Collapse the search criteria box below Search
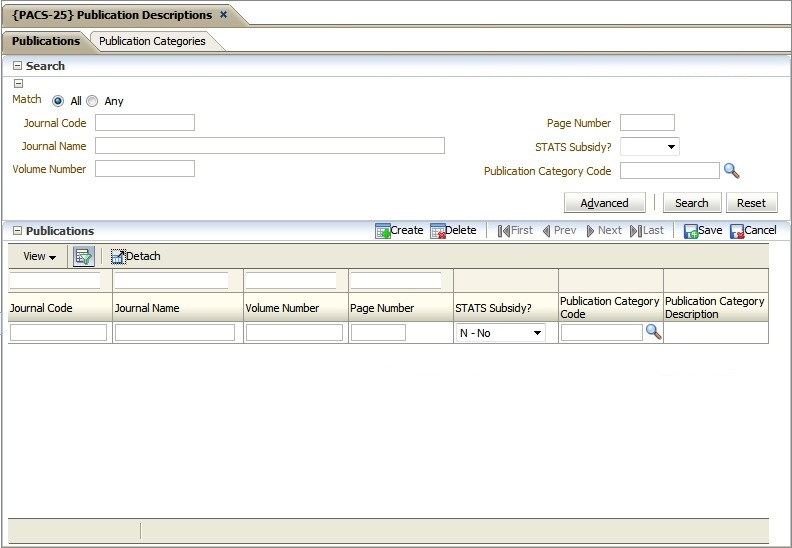792x548 pixels. [x=19, y=84]
